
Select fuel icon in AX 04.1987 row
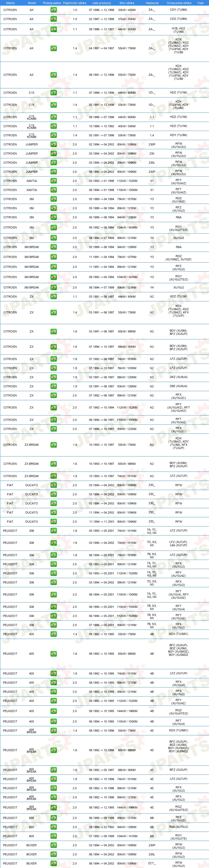tap(53, 48)
